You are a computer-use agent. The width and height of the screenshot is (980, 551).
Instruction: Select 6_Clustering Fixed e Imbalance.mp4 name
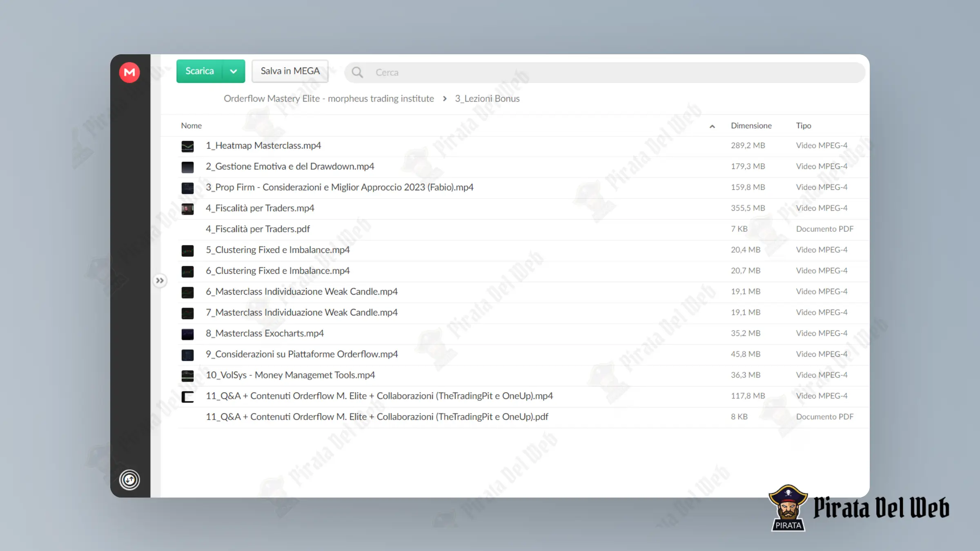278,271
